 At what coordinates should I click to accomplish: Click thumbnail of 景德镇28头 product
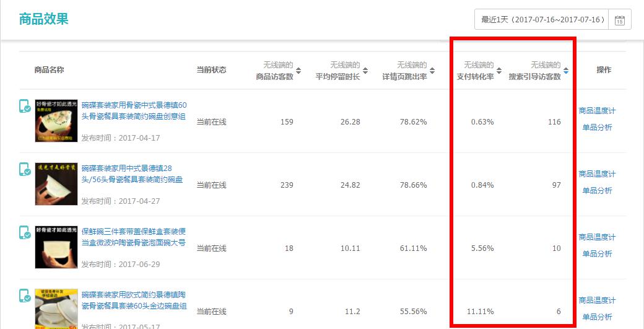pos(56,184)
